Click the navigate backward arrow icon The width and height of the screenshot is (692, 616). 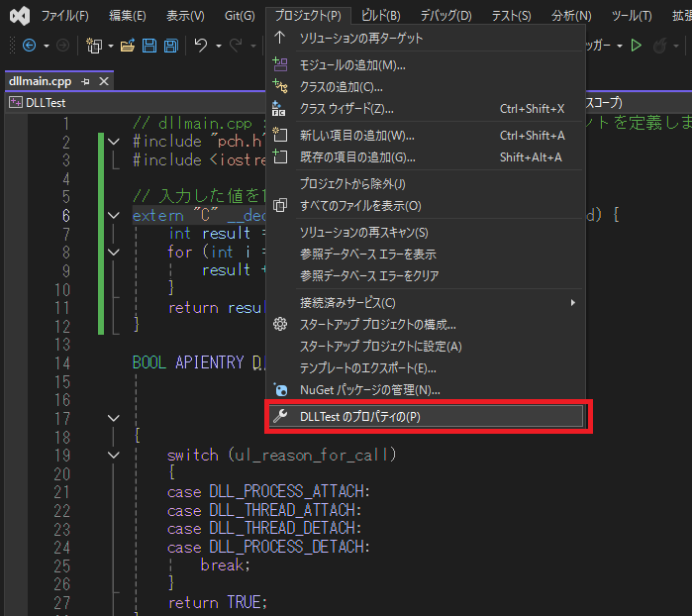tap(28, 46)
